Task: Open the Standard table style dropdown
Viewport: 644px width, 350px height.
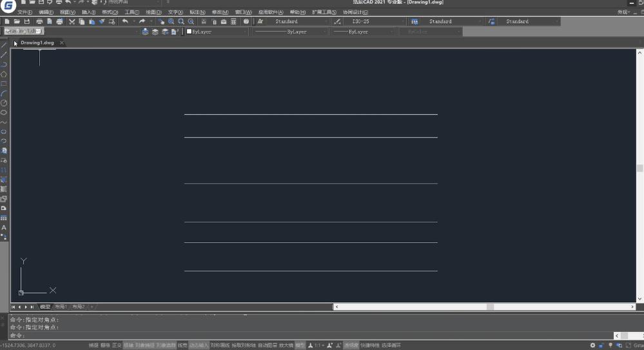Action: pos(452,21)
